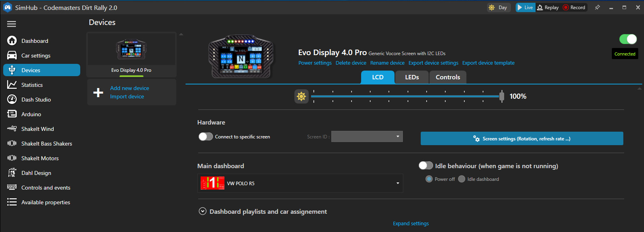The image size is (644, 232).
Task: Click the Dash Studio gauge icon
Action: 12,99
